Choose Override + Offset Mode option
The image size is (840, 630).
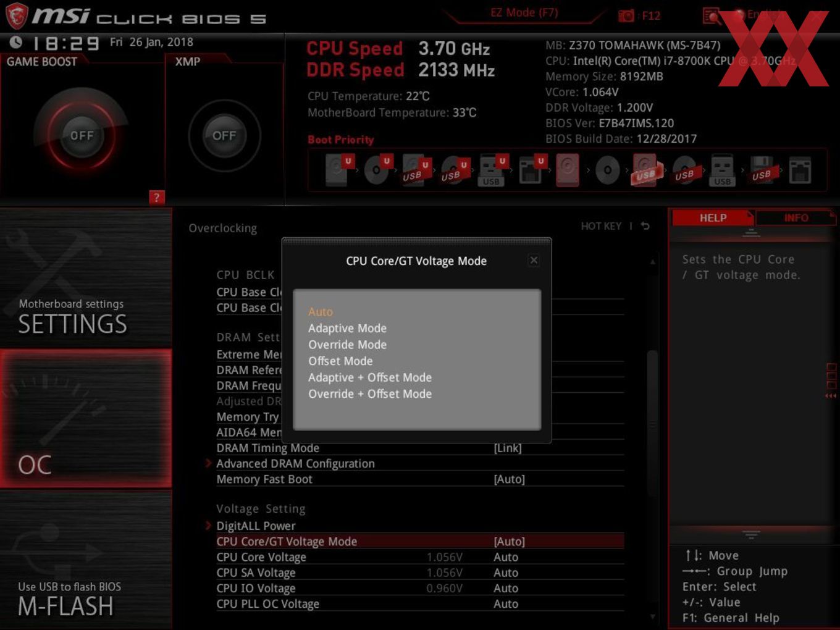tap(370, 393)
